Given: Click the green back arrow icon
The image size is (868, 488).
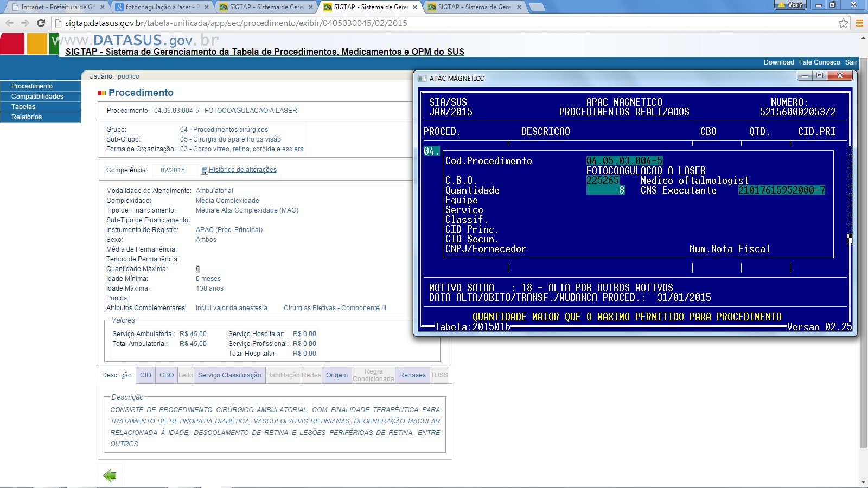Looking at the screenshot, I should 110,476.
